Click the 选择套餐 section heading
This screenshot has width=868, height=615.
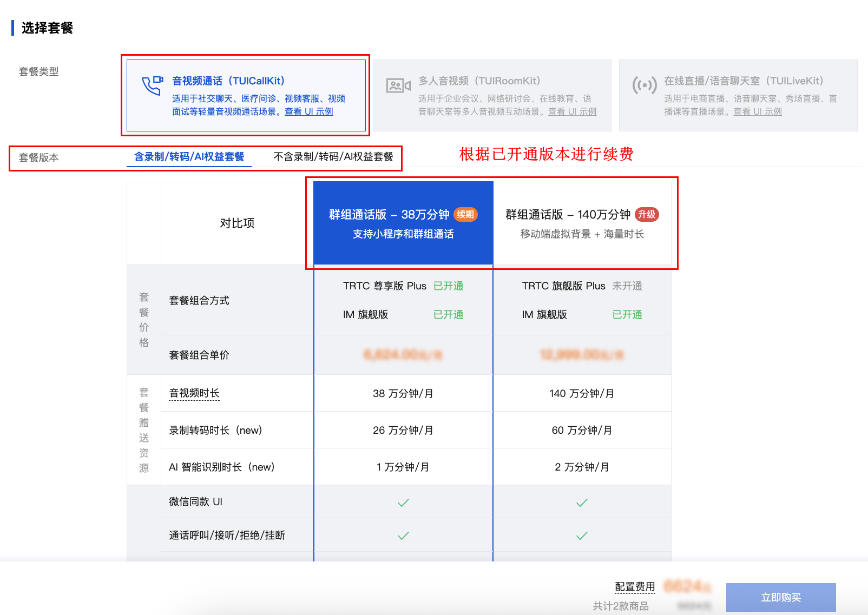coord(47,28)
